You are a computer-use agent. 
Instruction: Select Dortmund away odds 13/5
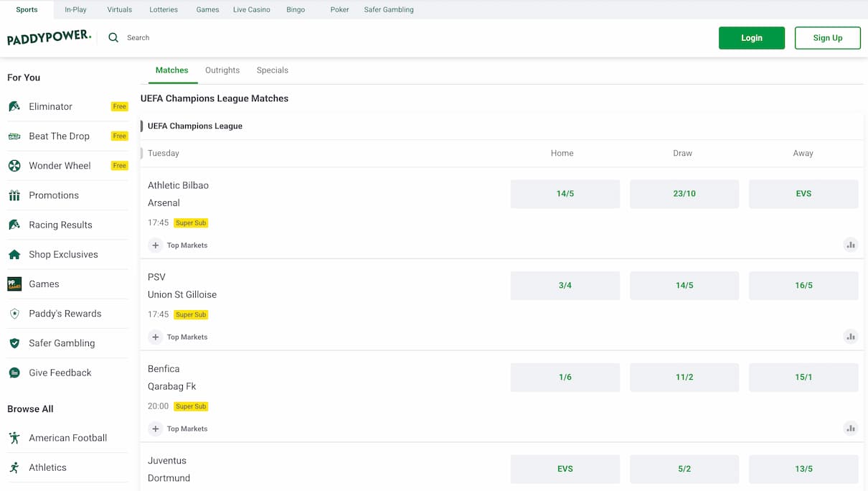pos(803,469)
